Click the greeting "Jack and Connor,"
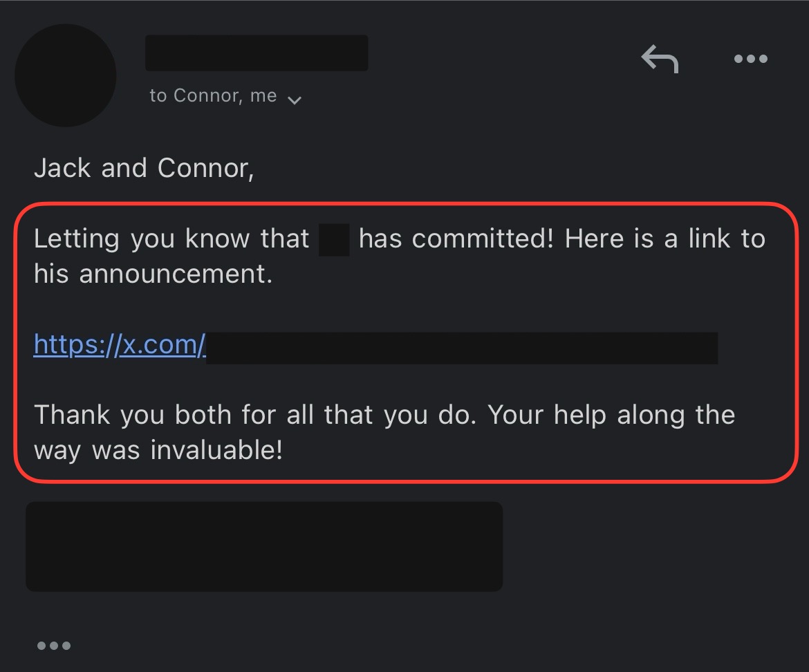This screenshot has height=672, width=809. coord(144,168)
